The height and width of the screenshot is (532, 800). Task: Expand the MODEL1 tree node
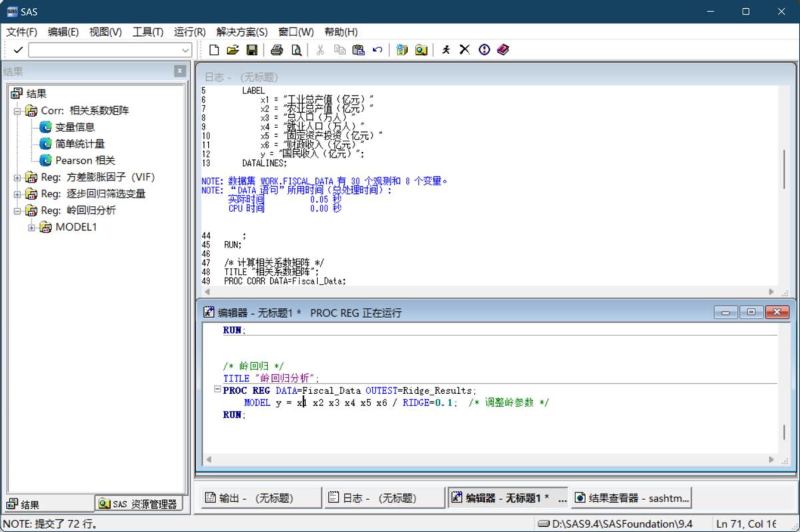click(32, 227)
